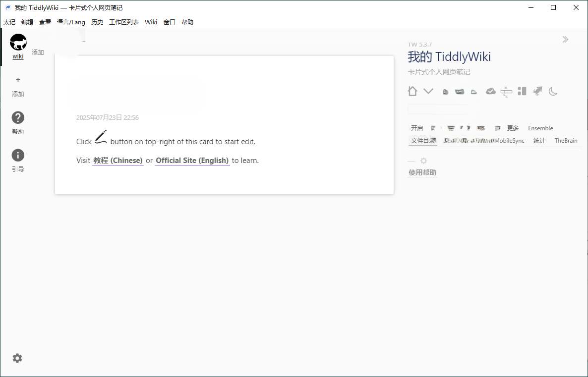Viewport: 588px width, 377px height.
Task: Open the 查看 menu
Action: 45,22
